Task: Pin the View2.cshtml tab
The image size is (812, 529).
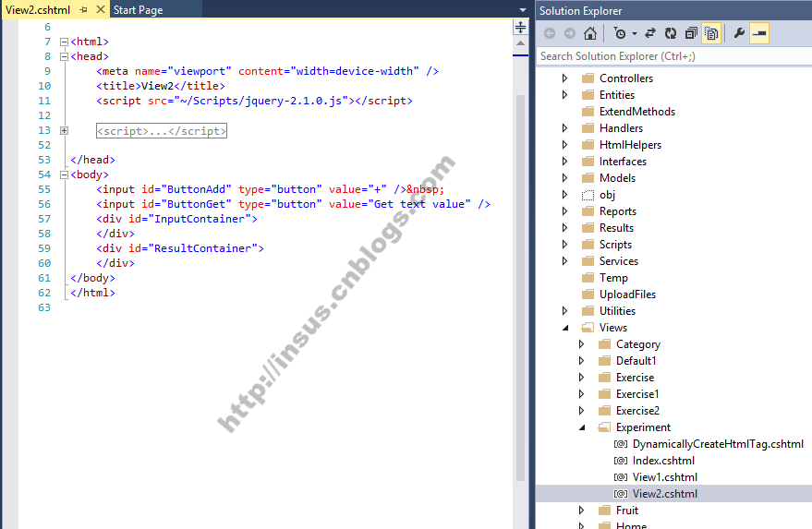Action: pyautogui.click(x=83, y=9)
